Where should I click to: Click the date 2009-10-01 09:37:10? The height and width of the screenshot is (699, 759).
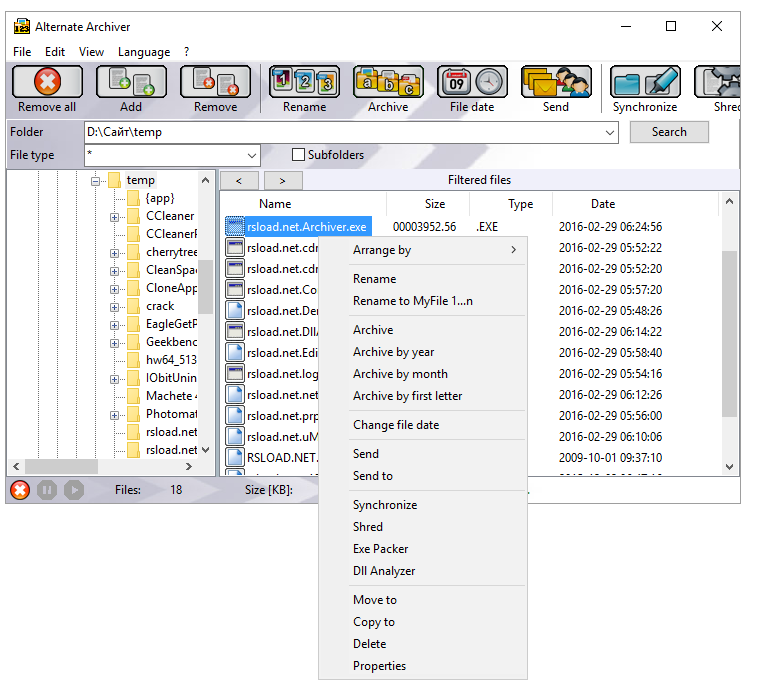coord(610,457)
